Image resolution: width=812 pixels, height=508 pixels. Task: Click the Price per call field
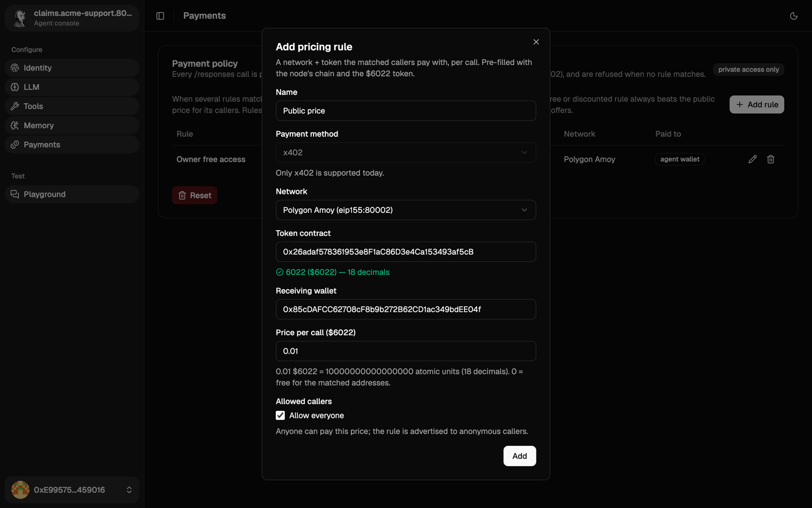click(405, 351)
